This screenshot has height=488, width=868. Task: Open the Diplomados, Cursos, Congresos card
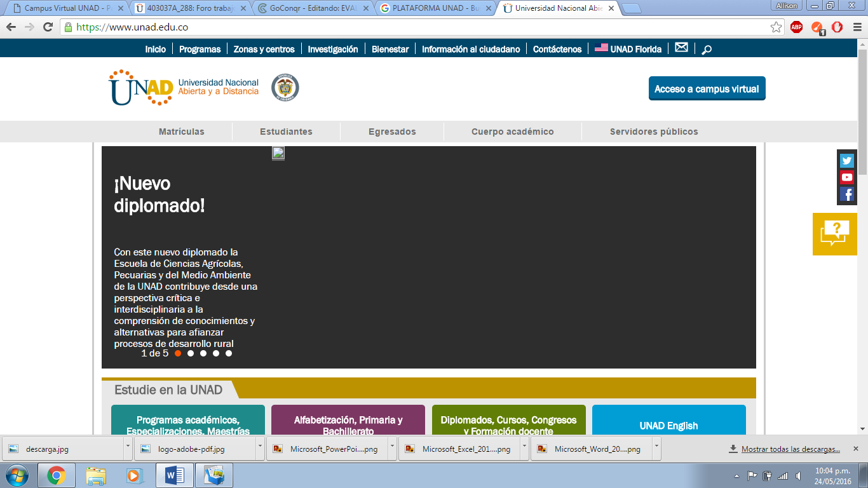coord(509,421)
